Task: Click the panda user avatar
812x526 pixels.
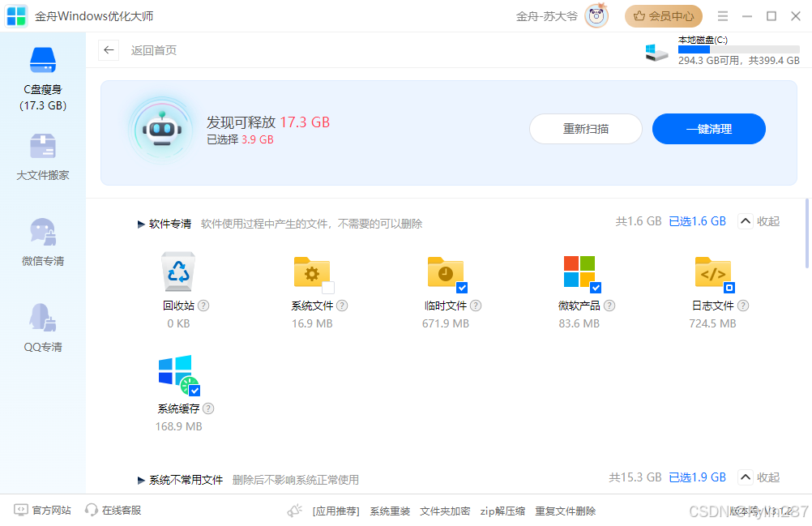Action: [596, 15]
